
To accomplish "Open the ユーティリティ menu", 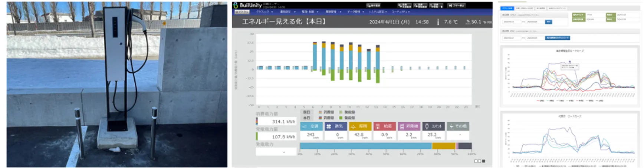I will coord(400,12).
